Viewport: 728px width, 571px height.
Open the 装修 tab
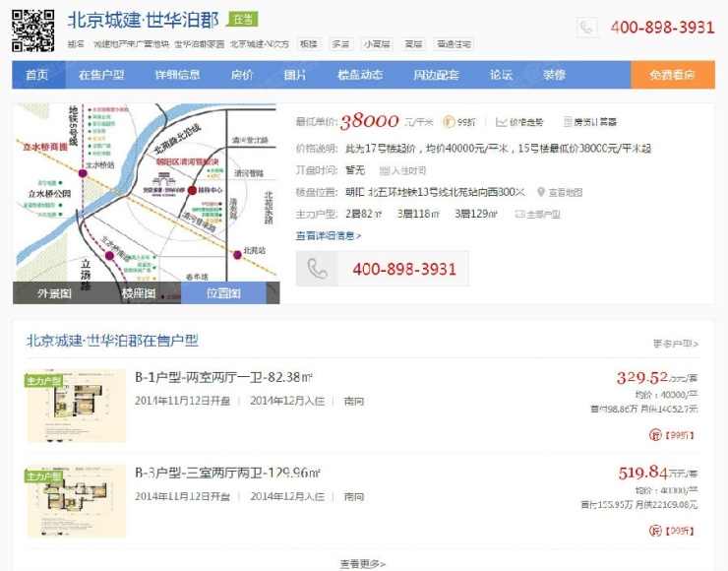[554, 75]
